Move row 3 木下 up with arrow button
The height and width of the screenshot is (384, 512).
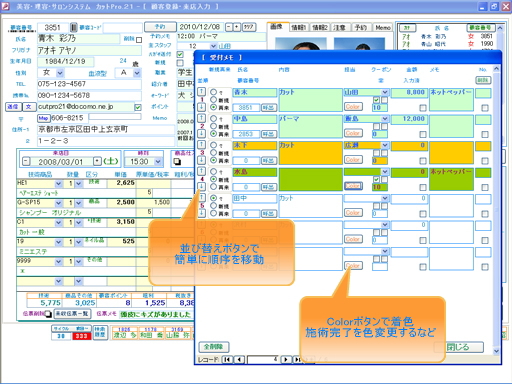[202, 145]
